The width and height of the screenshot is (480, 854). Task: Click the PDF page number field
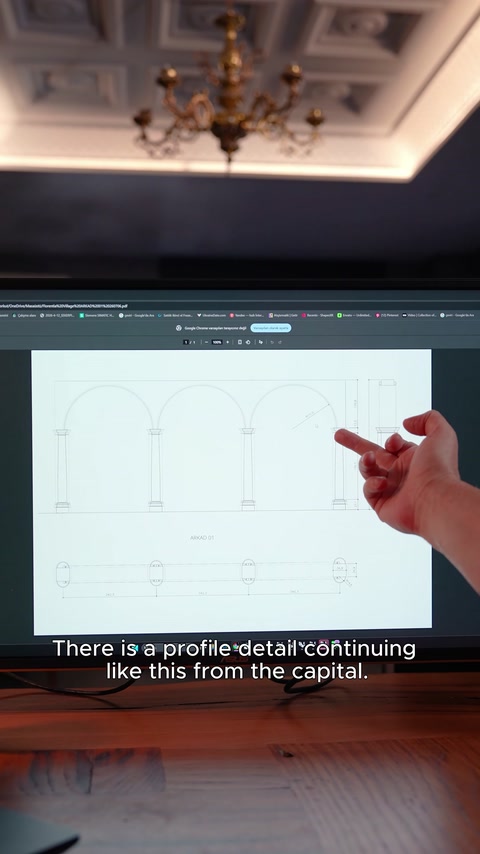point(186,342)
